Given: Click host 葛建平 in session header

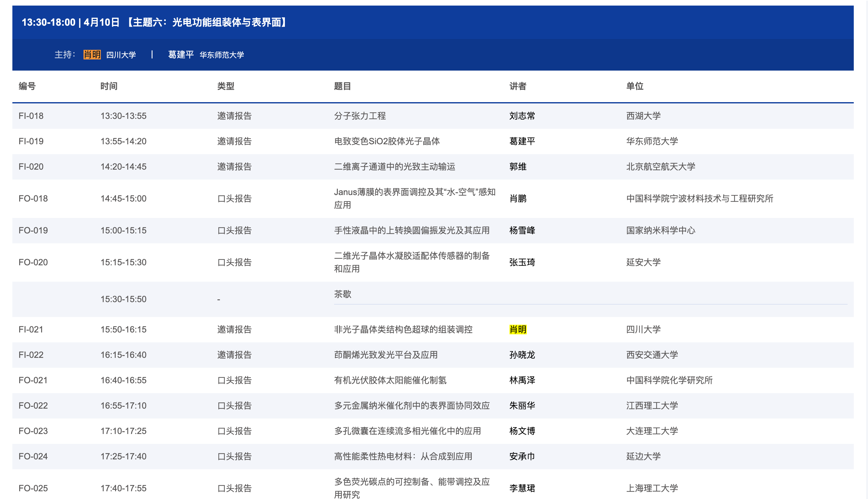Looking at the screenshot, I should pyautogui.click(x=181, y=54).
